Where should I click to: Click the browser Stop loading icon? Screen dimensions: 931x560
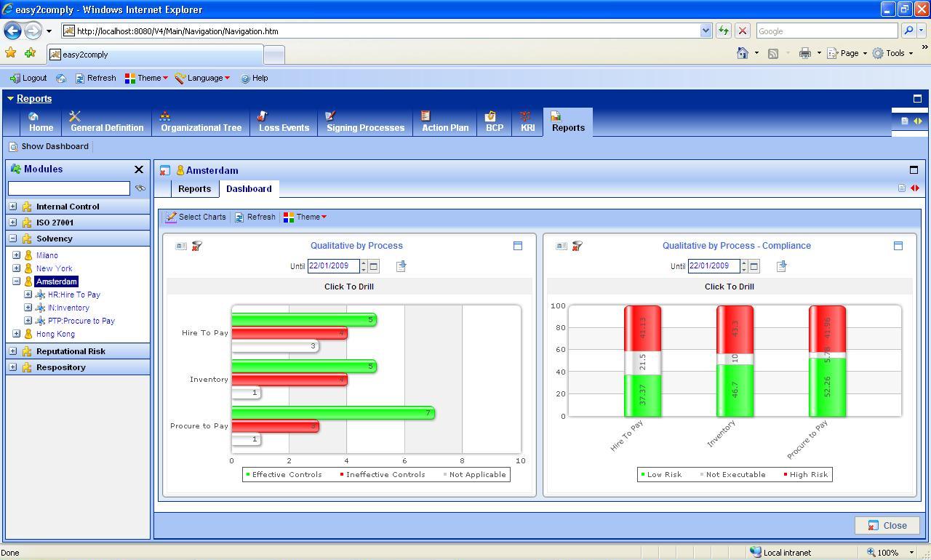[x=743, y=31]
